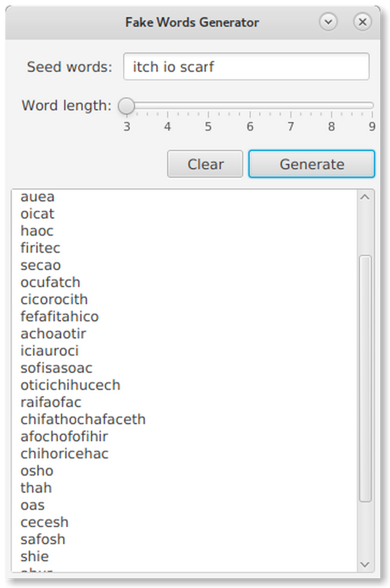Click the Generate button
This screenshot has height=588, width=390.
(311, 163)
